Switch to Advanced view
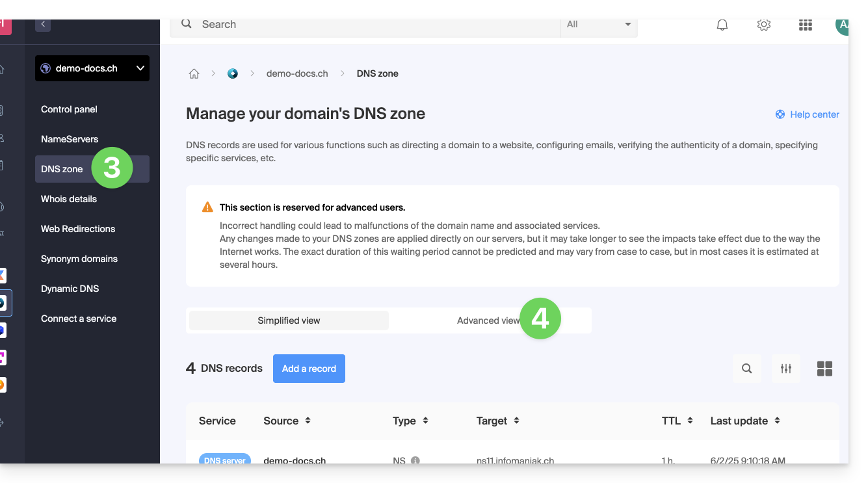The height and width of the screenshot is (483, 868). [x=489, y=320]
